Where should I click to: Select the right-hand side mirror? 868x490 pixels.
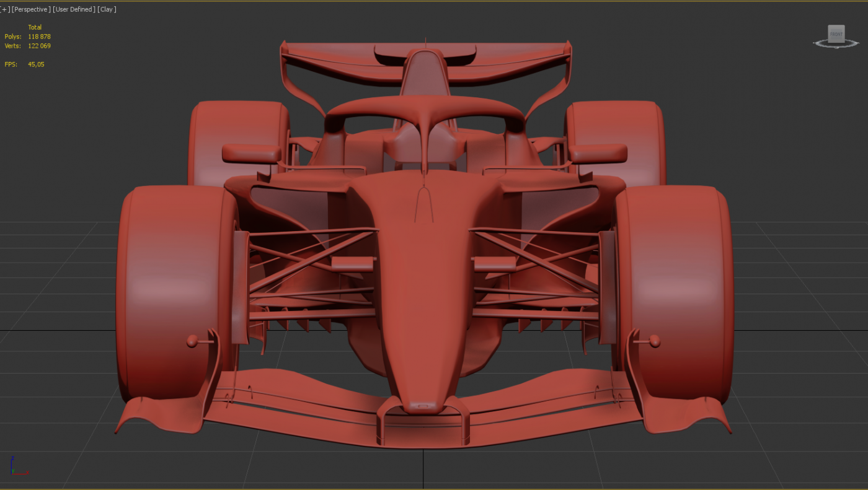(598, 153)
